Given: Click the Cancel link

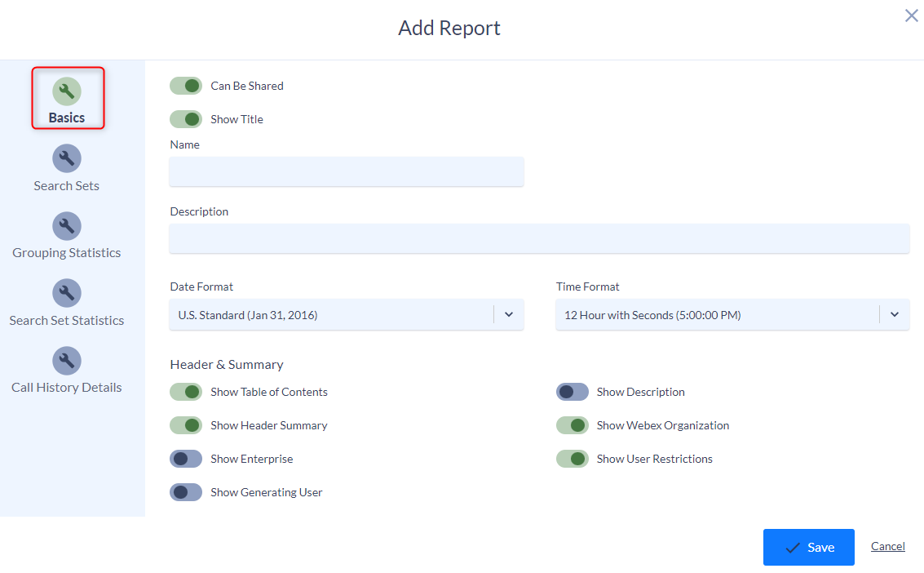Looking at the screenshot, I should click(x=887, y=546).
